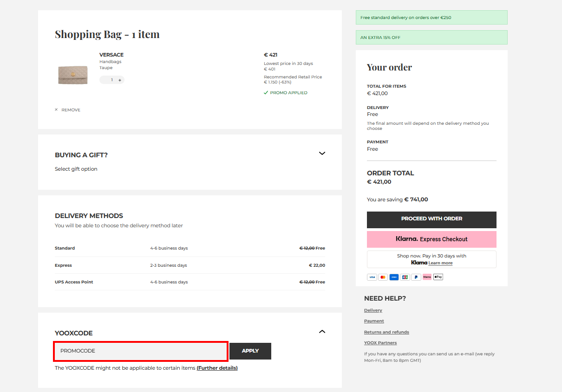Click the Shopping Bag - 1 item heading
562x392 pixels.
click(107, 34)
